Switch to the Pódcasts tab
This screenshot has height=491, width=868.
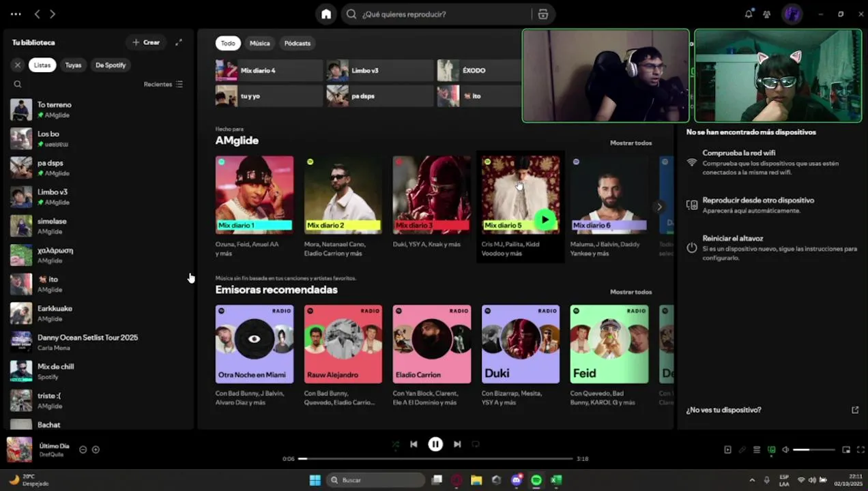coord(298,43)
